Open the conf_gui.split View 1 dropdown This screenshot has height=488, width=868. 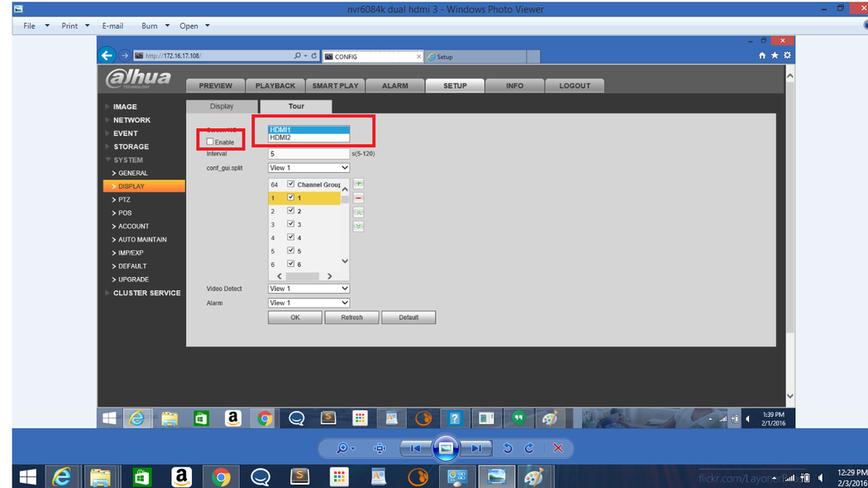click(308, 168)
